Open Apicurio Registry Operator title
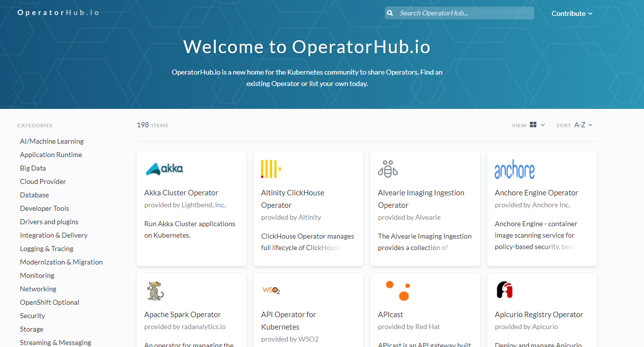The image size is (644, 347). 539,315
